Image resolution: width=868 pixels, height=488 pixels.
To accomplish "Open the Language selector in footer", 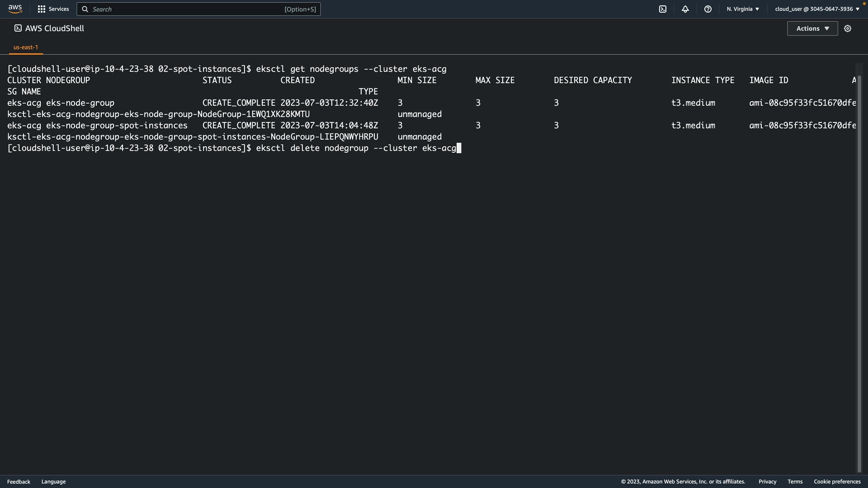I will point(53,482).
